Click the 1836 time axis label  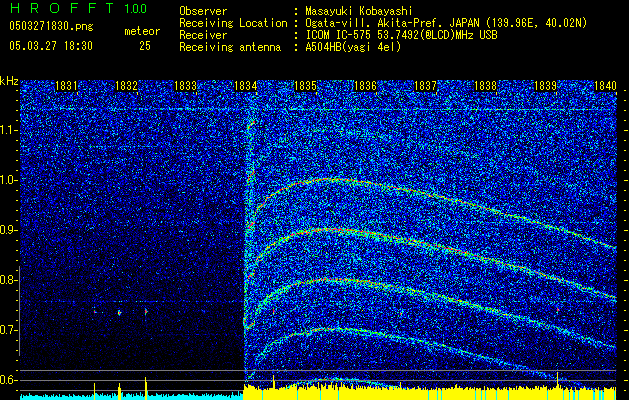365,86
